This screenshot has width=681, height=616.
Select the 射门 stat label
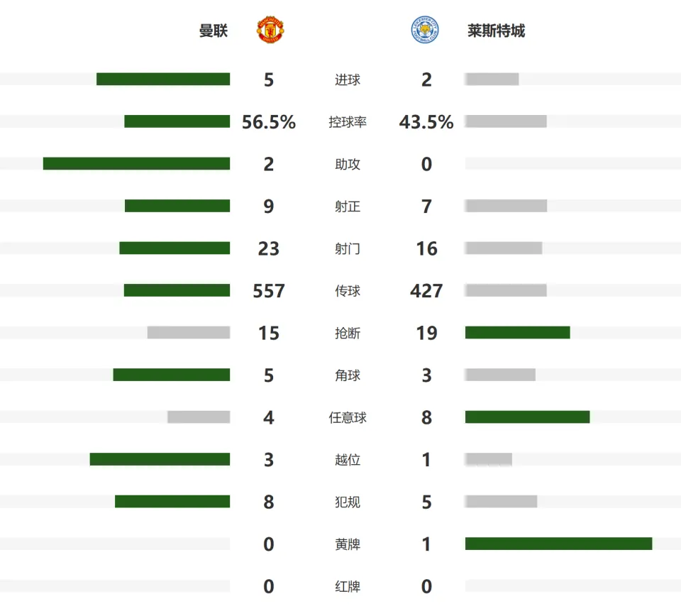click(x=348, y=248)
